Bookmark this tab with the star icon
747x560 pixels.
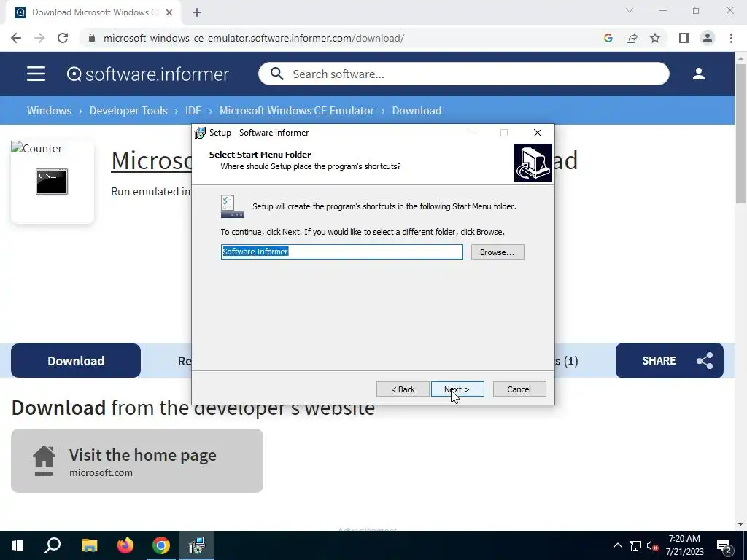point(655,38)
